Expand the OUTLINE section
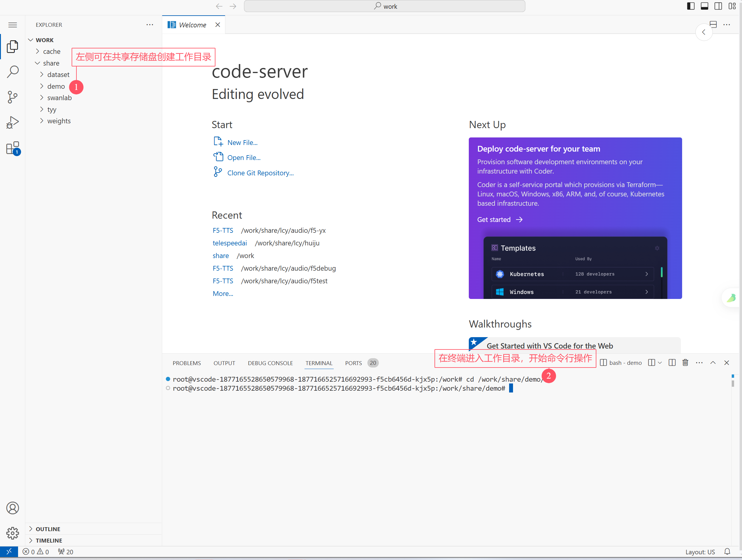The width and height of the screenshot is (742, 560). coord(94,529)
